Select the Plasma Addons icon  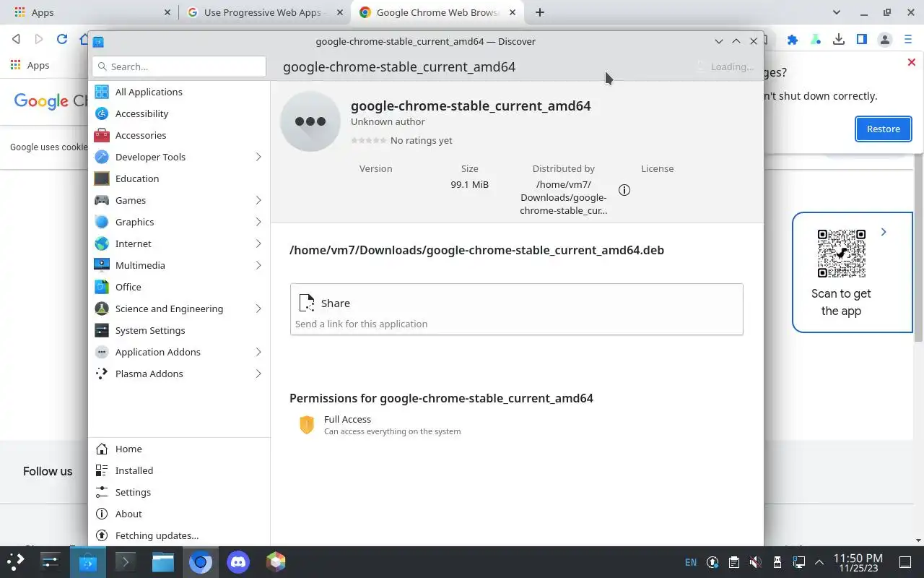(x=102, y=374)
